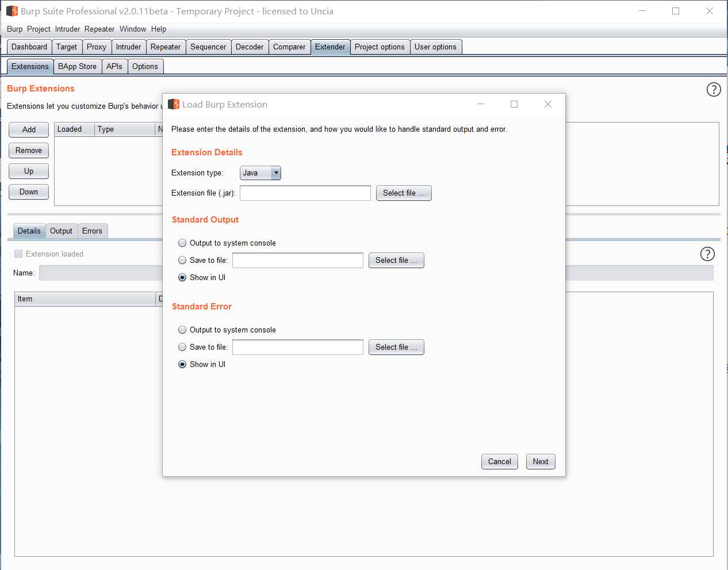728x570 pixels.
Task: Open the Project options tab
Action: click(x=380, y=47)
